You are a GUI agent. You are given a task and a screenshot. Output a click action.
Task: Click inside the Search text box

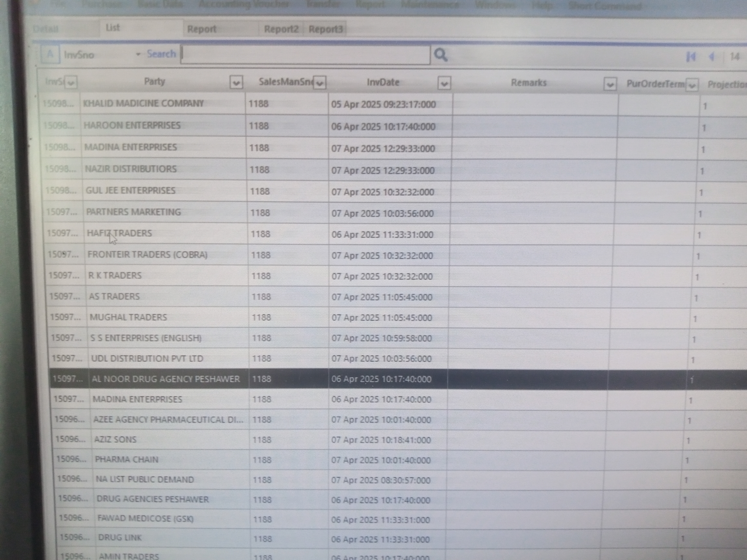point(305,55)
